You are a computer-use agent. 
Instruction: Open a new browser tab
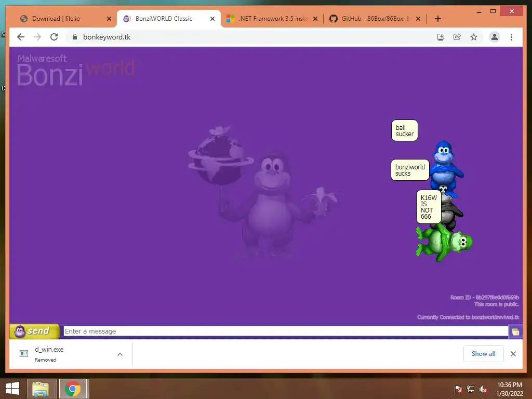[x=437, y=19]
